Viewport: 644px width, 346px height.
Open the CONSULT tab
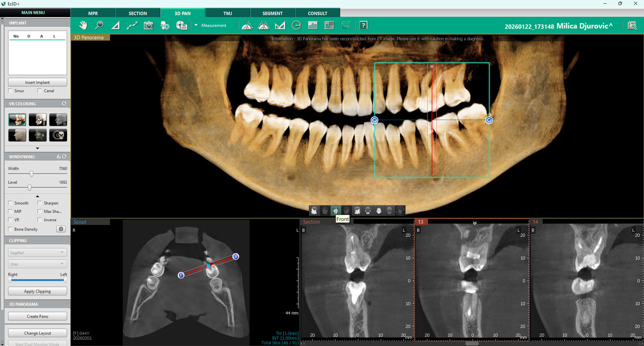point(318,13)
